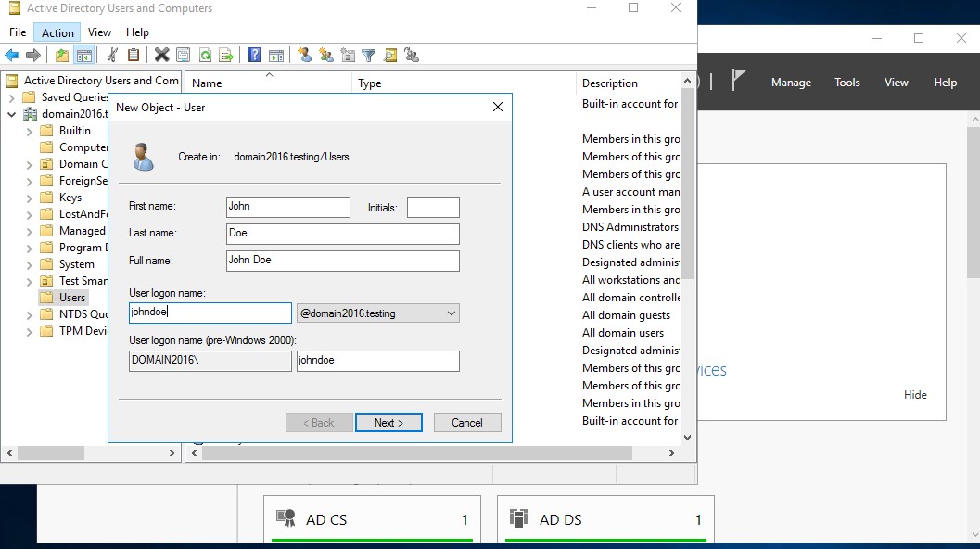Click tree pane horizontal scroll right arrow
This screenshot has width=980, height=549.
(x=172, y=453)
